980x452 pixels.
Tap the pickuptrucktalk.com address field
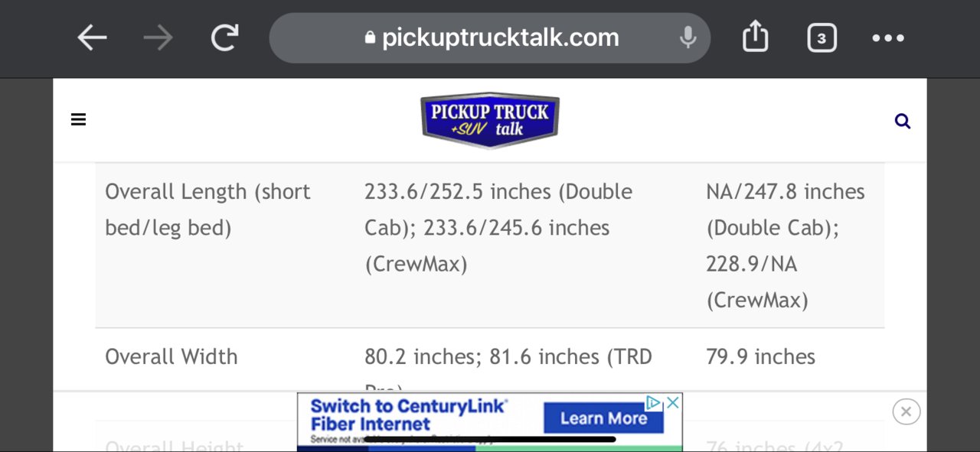[x=490, y=37]
